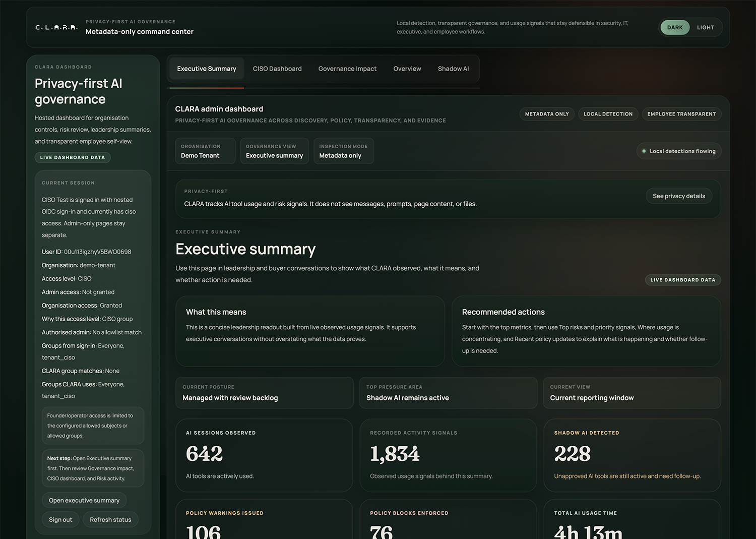The height and width of the screenshot is (539, 756).
Task: Click the LIVE DASHBOARD DATA pill near Executive summary
Action: click(x=683, y=280)
